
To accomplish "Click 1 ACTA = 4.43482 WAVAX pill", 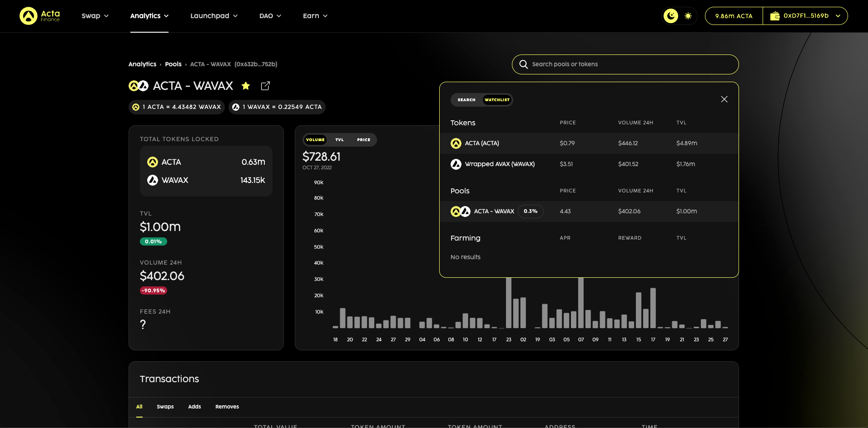I will pyautogui.click(x=177, y=107).
